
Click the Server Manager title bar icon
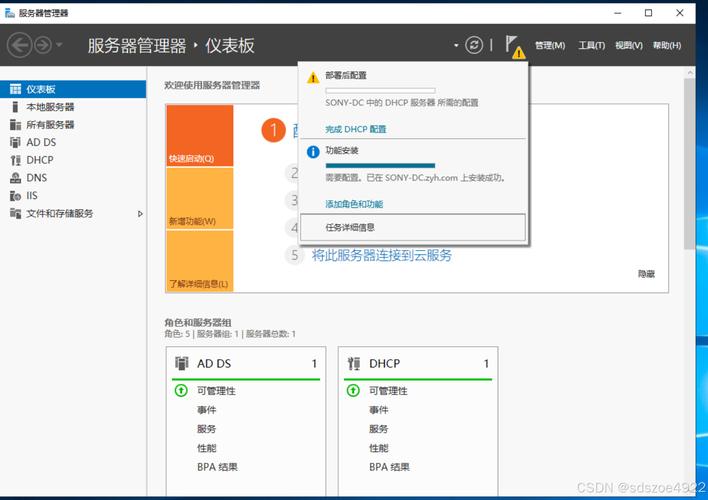[9, 13]
